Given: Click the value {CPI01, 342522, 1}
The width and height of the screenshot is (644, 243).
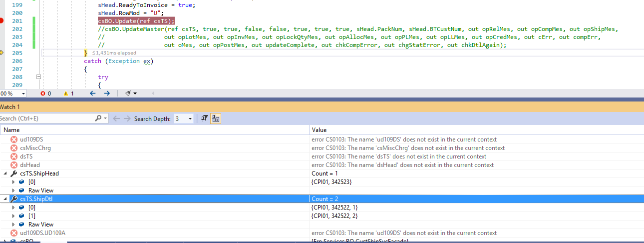Looking at the screenshot, I should click(x=334, y=207).
